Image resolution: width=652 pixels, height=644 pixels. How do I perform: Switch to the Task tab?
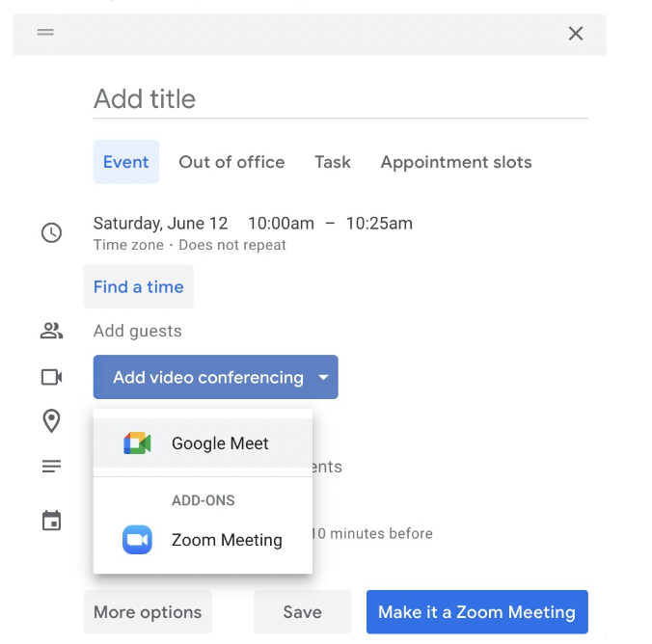(333, 162)
